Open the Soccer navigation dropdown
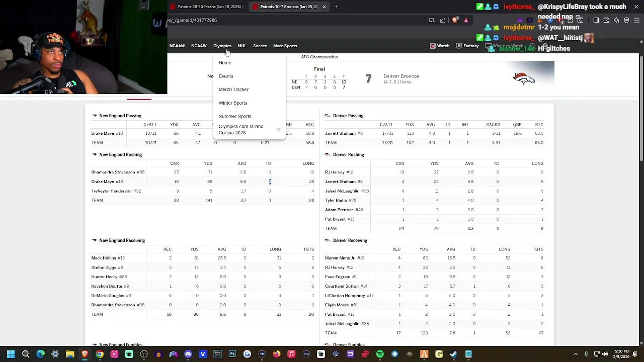The width and height of the screenshot is (644, 362). [x=260, y=46]
